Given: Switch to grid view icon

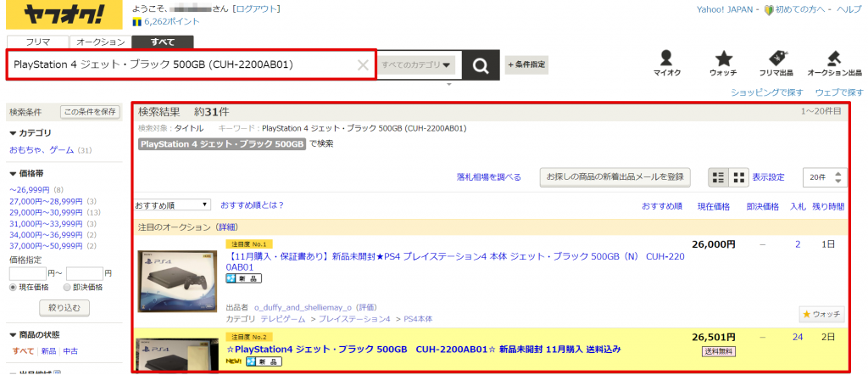Looking at the screenshot, I should click(738, 177).
